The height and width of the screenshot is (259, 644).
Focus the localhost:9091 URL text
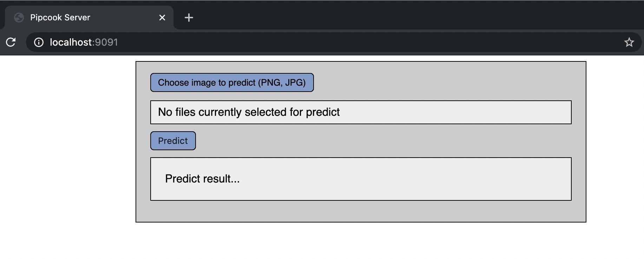coord(84,42)
